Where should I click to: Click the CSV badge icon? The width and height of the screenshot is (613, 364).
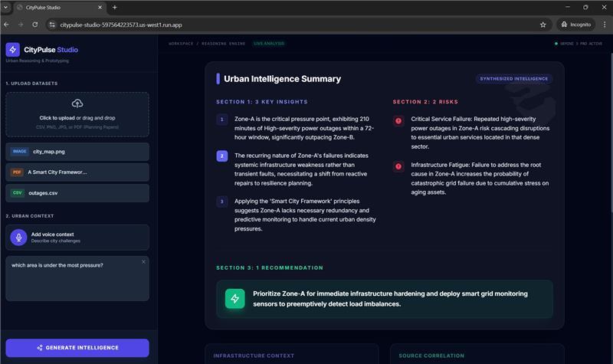point(17,193)
